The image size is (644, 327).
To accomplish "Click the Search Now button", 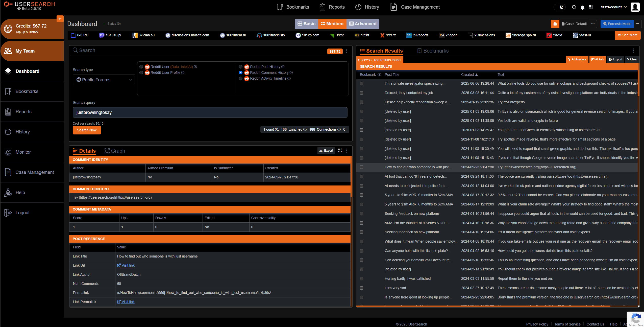I will point(87,130).
